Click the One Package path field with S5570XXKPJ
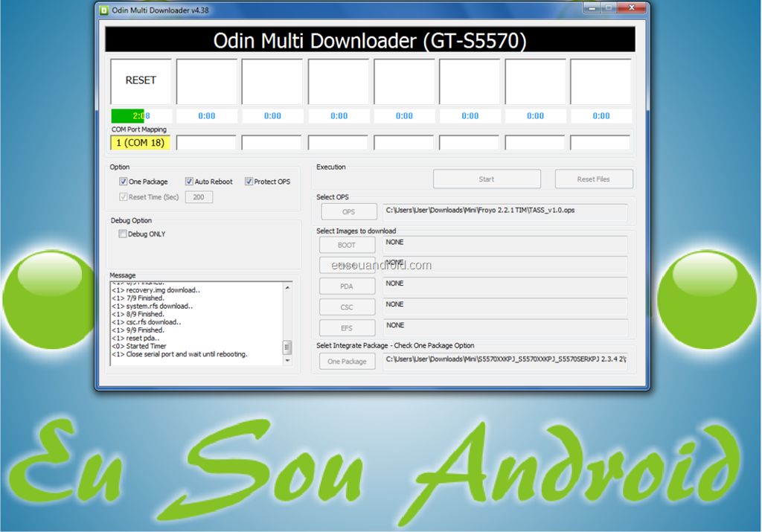Screen dimensions: 762x532 click(x=505, y=361)
